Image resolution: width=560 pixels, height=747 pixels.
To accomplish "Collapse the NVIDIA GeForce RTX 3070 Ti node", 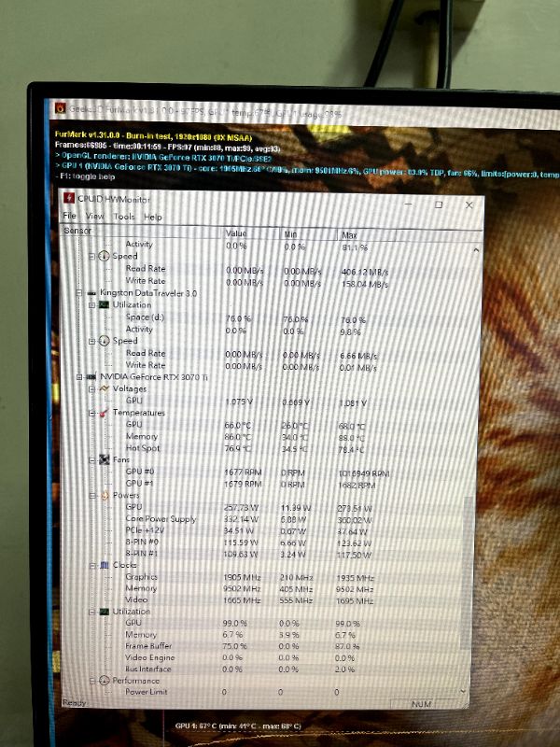I will pyautogui.click(x=79, y=377).
